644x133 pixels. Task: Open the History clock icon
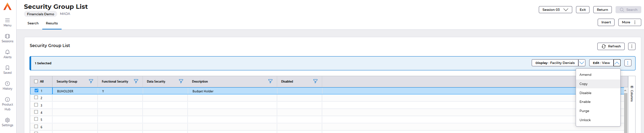pos(7,84)
